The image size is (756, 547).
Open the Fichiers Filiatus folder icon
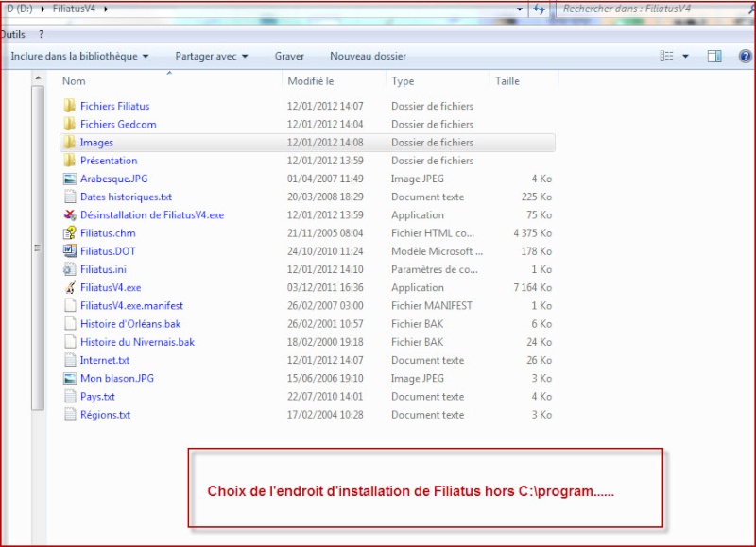click(x=69, y=106)
